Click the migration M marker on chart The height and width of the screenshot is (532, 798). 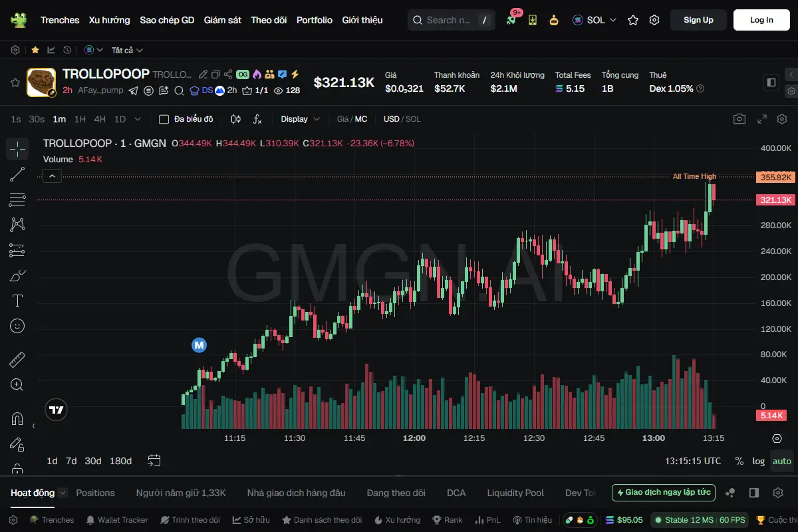point(199,345)
